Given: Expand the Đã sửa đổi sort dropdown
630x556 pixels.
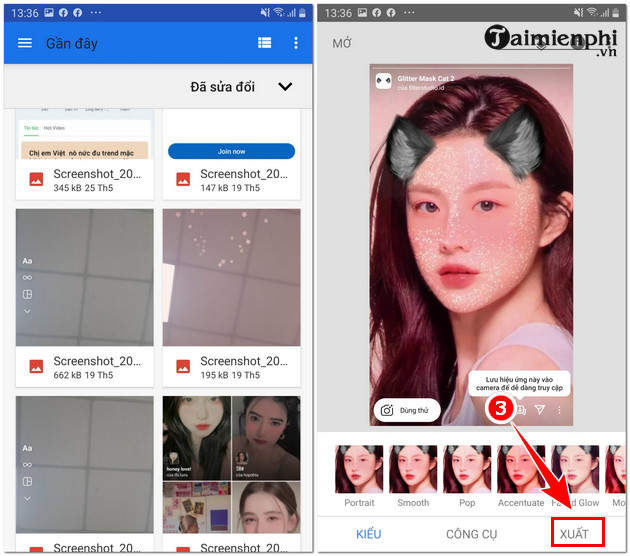Looking at the screenshot, I should coord(285,87).
